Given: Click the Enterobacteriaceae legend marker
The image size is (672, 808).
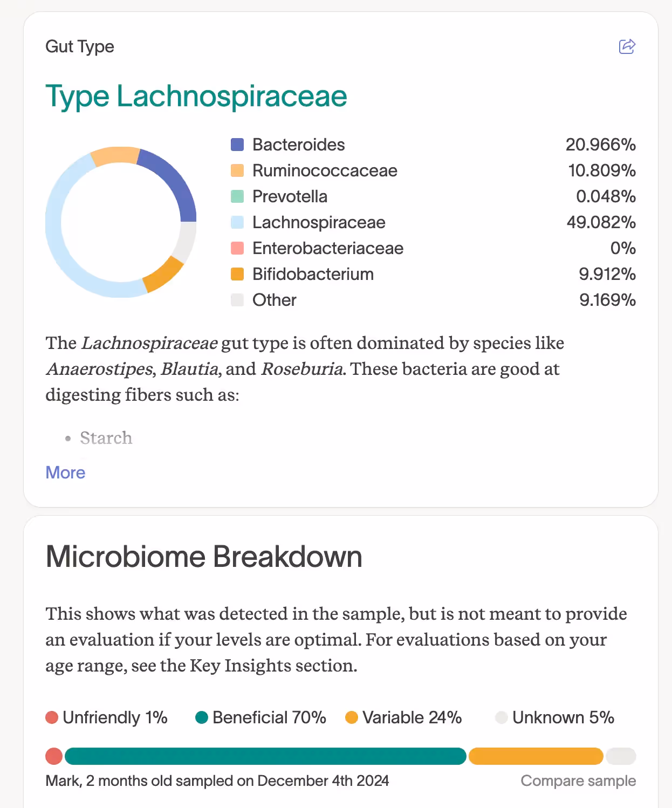Looking at the screenshot, I should tap(237, 248).
